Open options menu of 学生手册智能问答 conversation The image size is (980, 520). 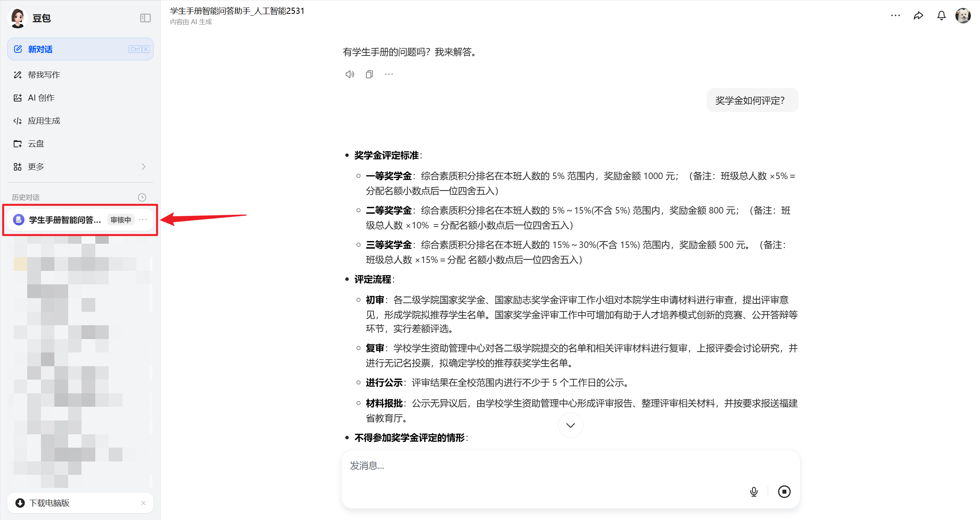tap(143, 219)
